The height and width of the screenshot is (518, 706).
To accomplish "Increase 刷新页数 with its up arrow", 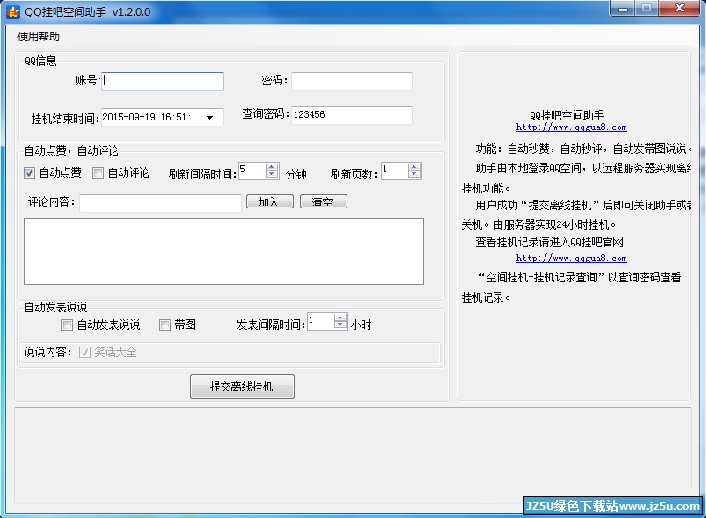I will click(414, 167).
